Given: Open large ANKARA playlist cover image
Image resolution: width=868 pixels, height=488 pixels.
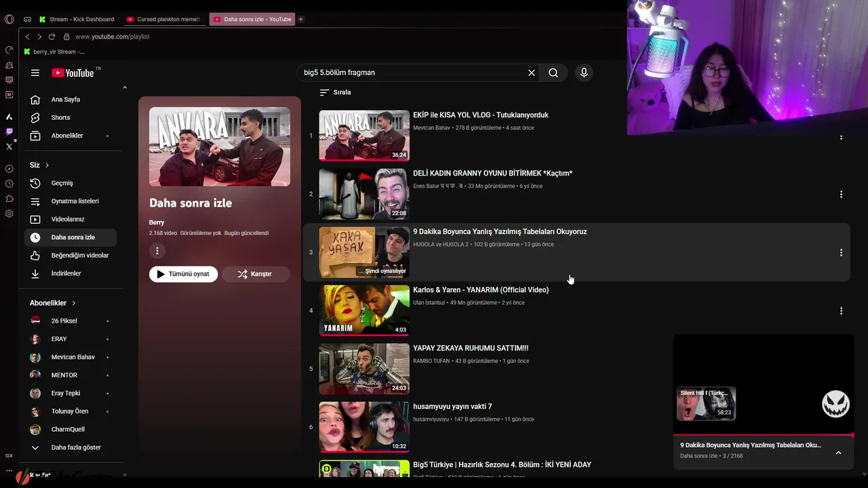Looking at the screenshot, I should (x=220, y=146).
